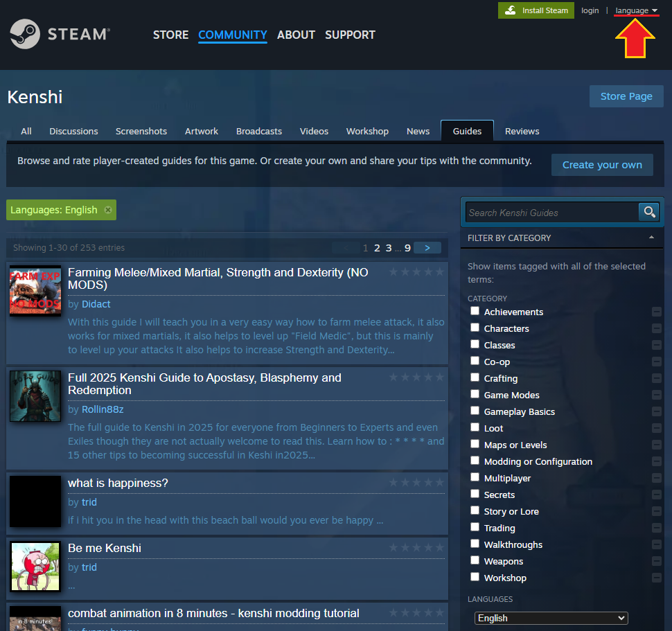This screenshot has width=672, height=631.
Task: Click star rating of what is happiness guide
Action: coord(416,482)
